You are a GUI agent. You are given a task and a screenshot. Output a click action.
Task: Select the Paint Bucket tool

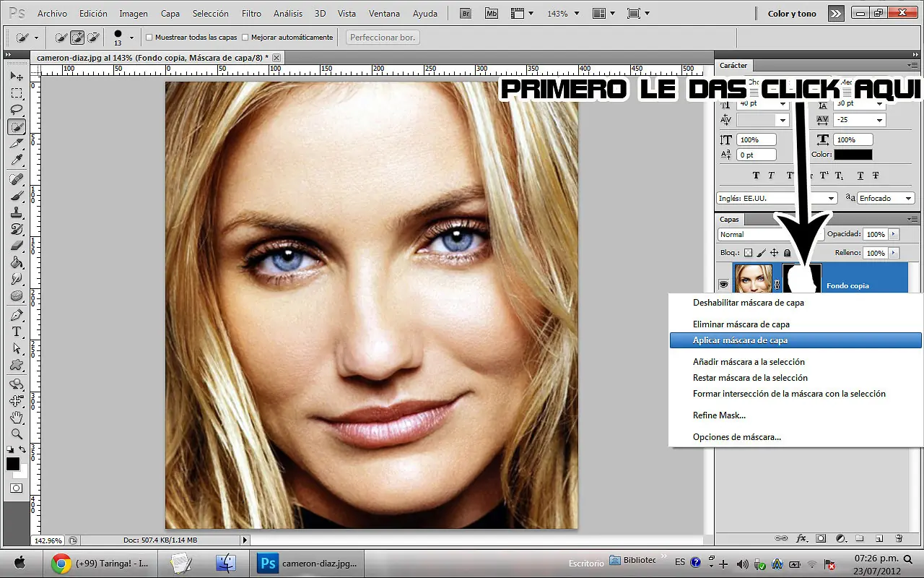17,262
